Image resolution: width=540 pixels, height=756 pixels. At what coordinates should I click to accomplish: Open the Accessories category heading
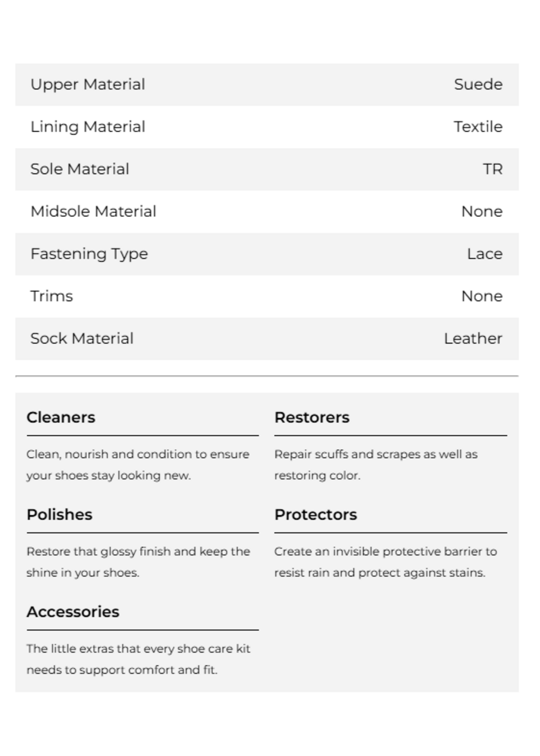73,612
